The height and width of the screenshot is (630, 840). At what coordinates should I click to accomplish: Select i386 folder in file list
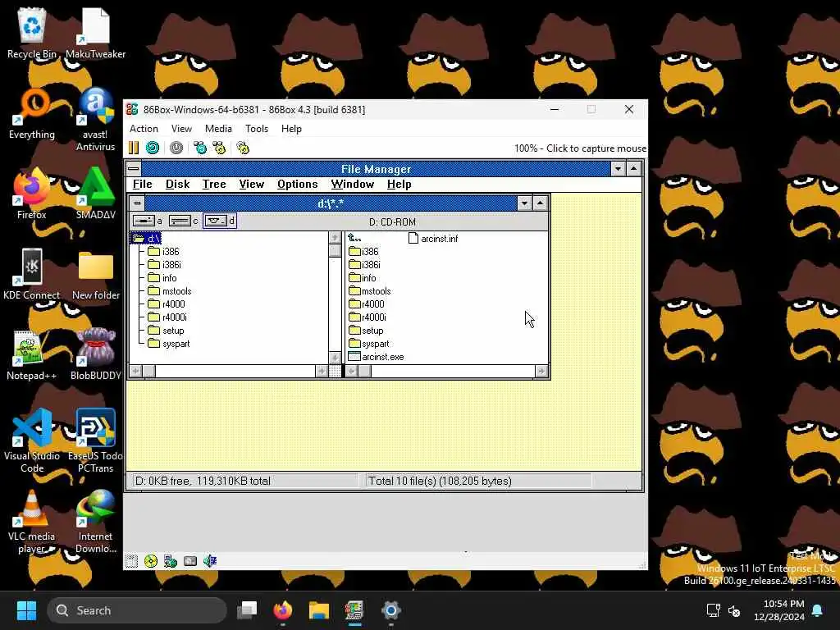(x=363, y=251)
